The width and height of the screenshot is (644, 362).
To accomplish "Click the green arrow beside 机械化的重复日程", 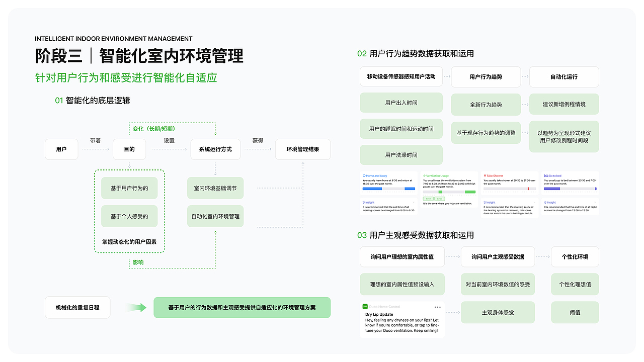I will 135,307.
